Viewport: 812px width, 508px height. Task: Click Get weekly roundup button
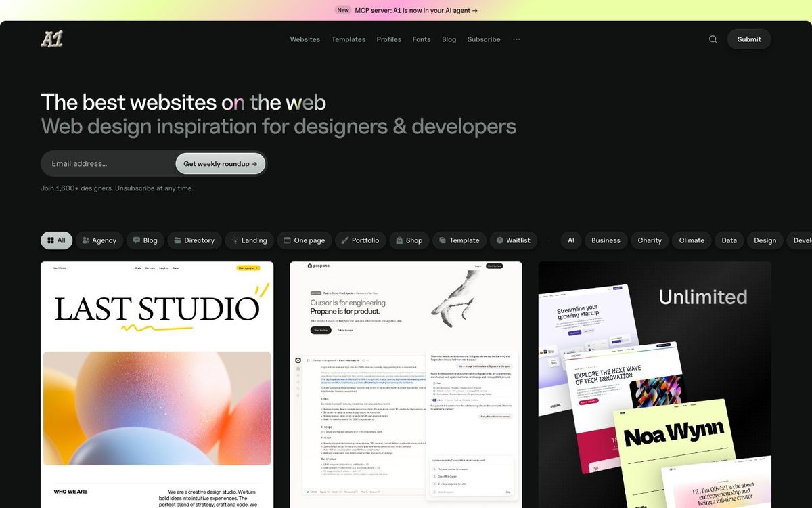(221, 163)
